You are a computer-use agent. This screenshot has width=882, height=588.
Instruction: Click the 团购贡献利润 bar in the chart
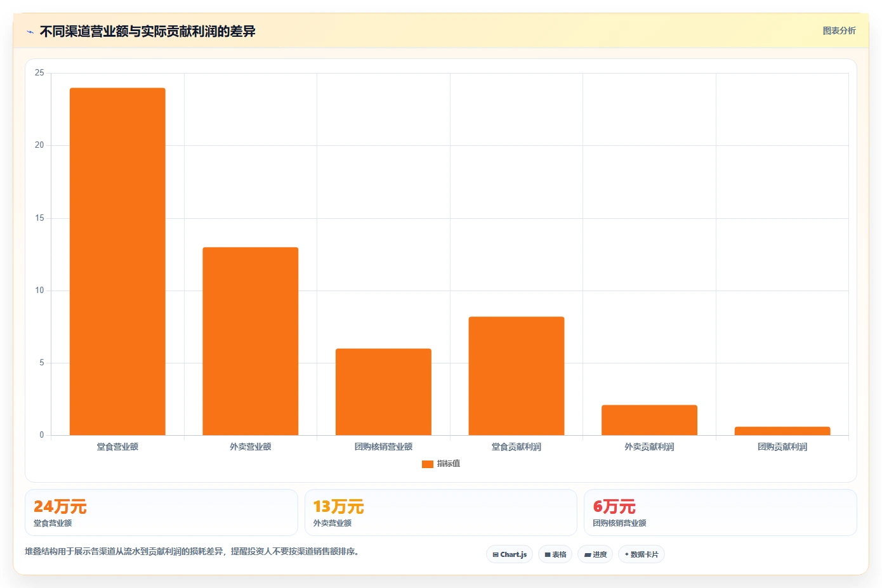782,431
